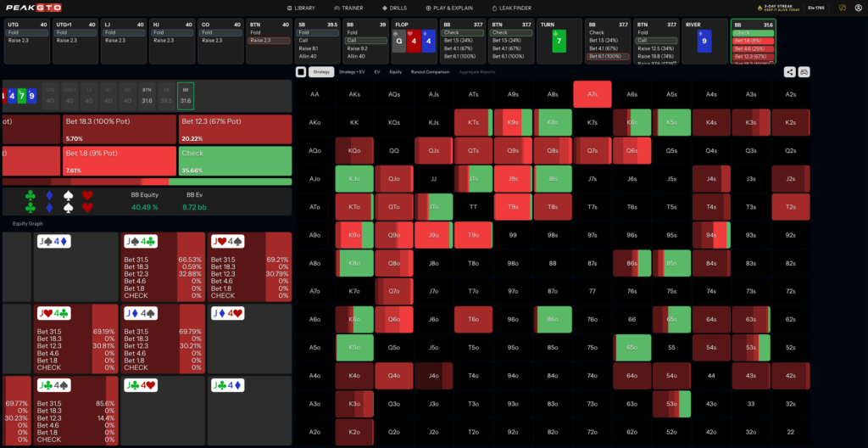
Task: Select the Strategy tab
Action: [321, 72]
